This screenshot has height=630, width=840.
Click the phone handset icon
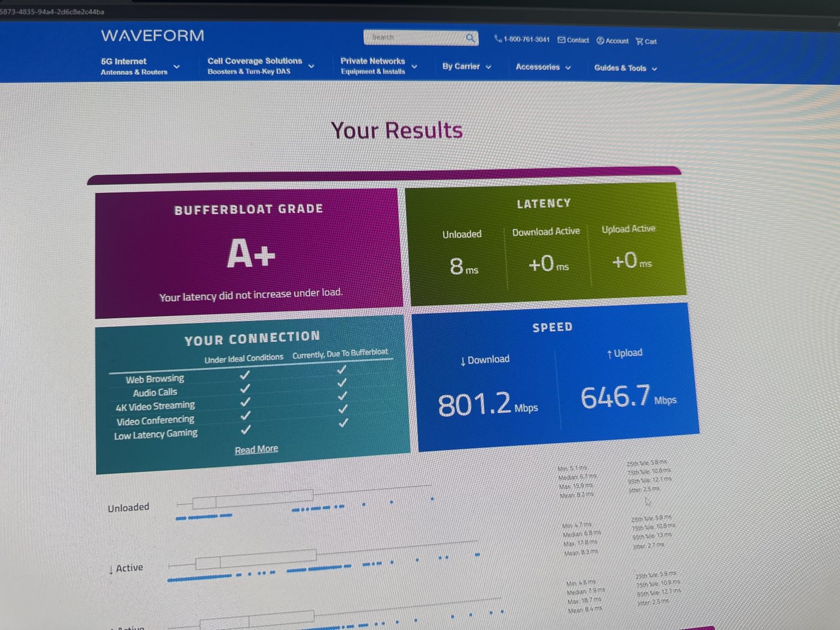point(498,39)
